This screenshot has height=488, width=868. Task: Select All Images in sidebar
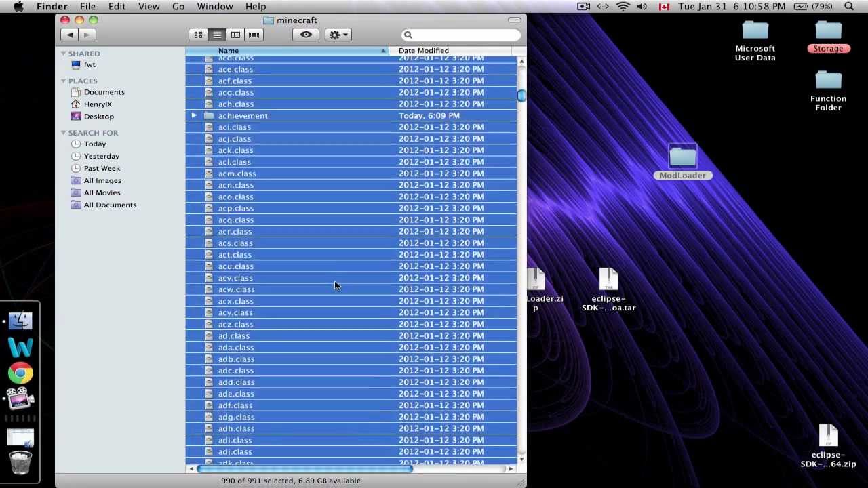[102, 180]
